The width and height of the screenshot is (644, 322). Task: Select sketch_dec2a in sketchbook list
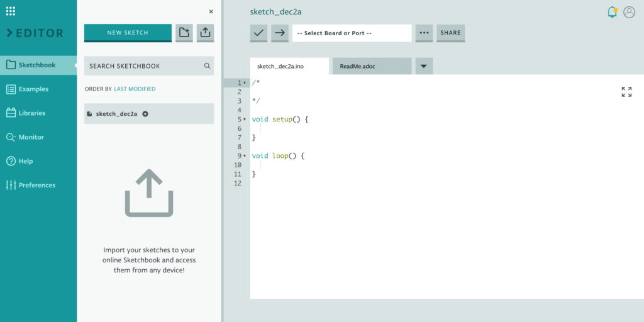tap(149, 114)
